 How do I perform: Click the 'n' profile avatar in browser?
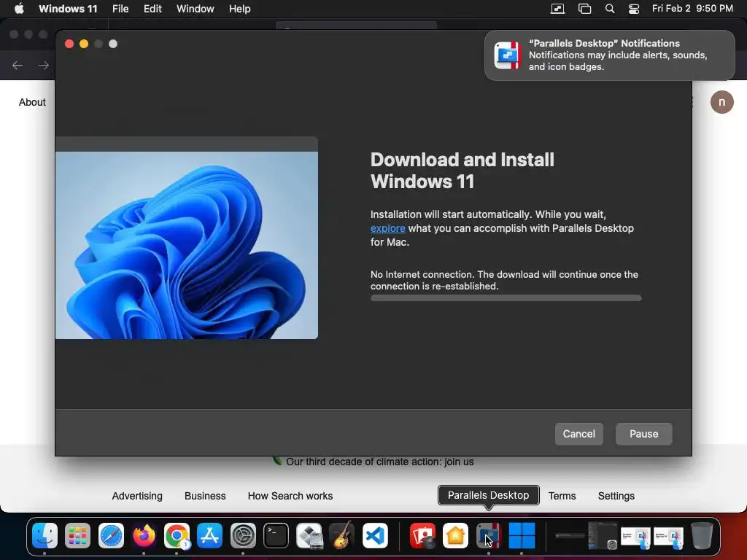(721, 102)
